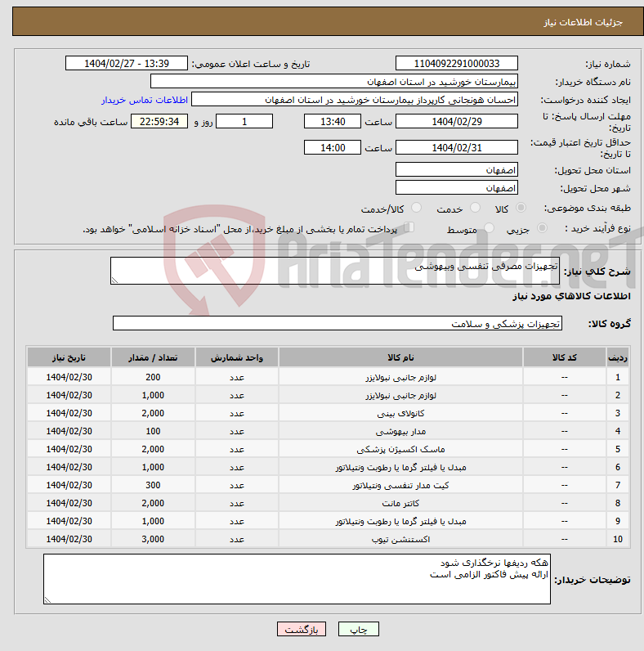Viewport: 644px width, 651px height.
Task: Click quantity 300 in row 7
Action: tap(153, 485)
